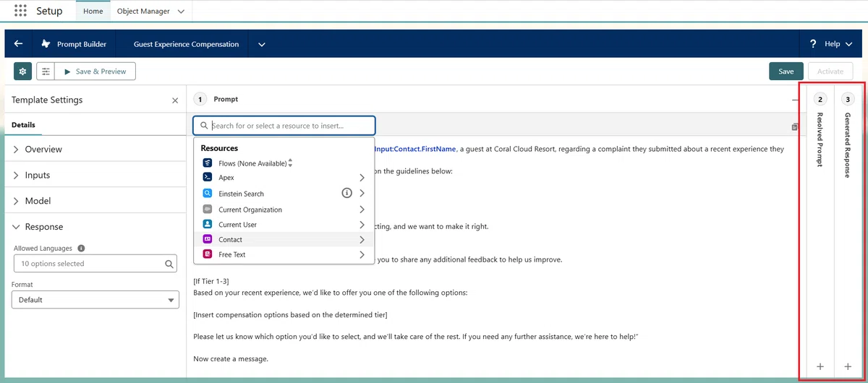This screenshot has width=868, height=383.
Task: Click the Free Text resource icon
Action: tap(208, 254)
